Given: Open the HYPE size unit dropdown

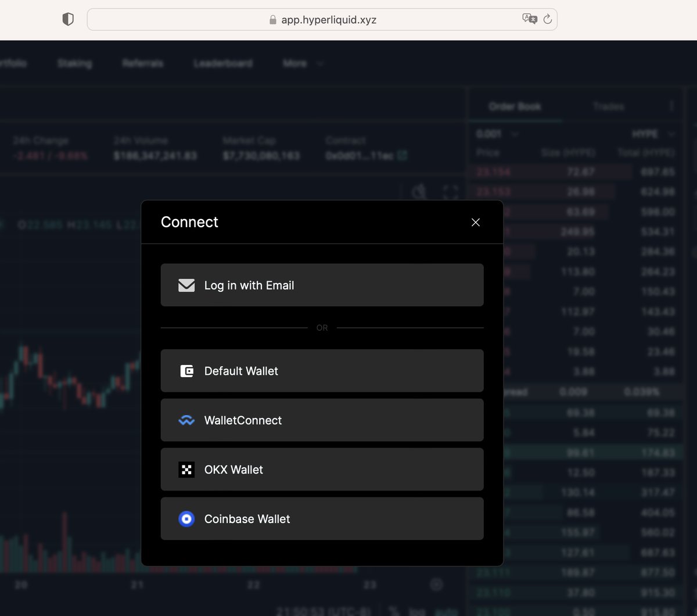Looking at the screenshot, I should tap(653, 134).
